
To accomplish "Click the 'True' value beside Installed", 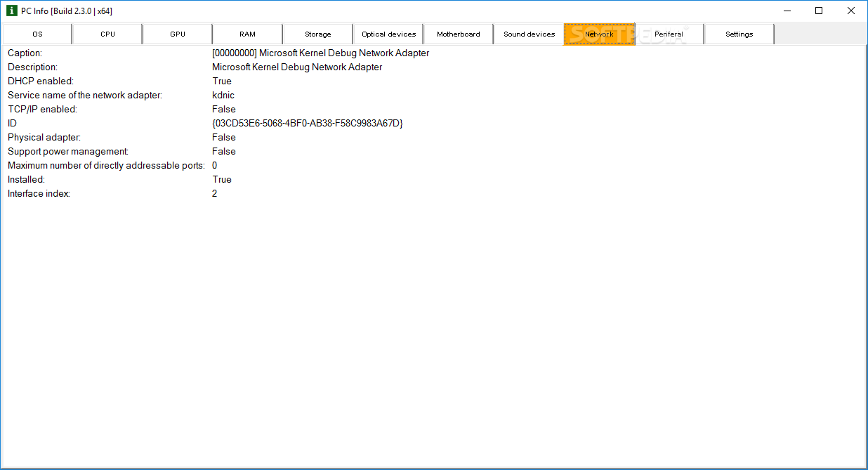I will point(222,180).
